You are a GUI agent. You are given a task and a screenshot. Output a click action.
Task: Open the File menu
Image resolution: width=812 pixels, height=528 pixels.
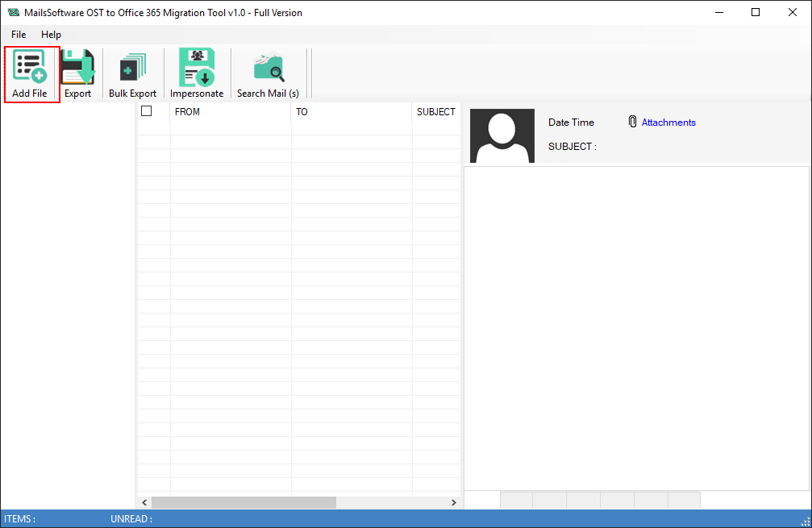pos(19,35)
